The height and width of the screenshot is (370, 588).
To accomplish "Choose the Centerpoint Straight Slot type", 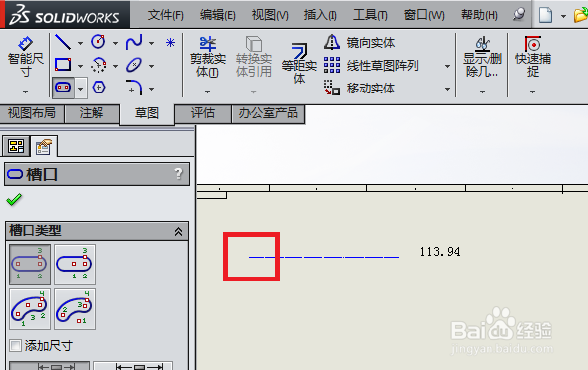I will pos(75,265).
